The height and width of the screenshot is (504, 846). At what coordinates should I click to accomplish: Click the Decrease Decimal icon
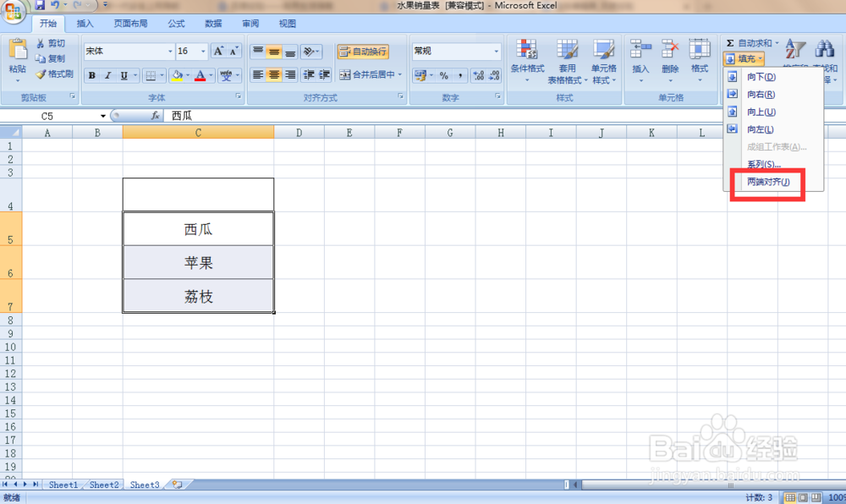(x=494, y=75)
